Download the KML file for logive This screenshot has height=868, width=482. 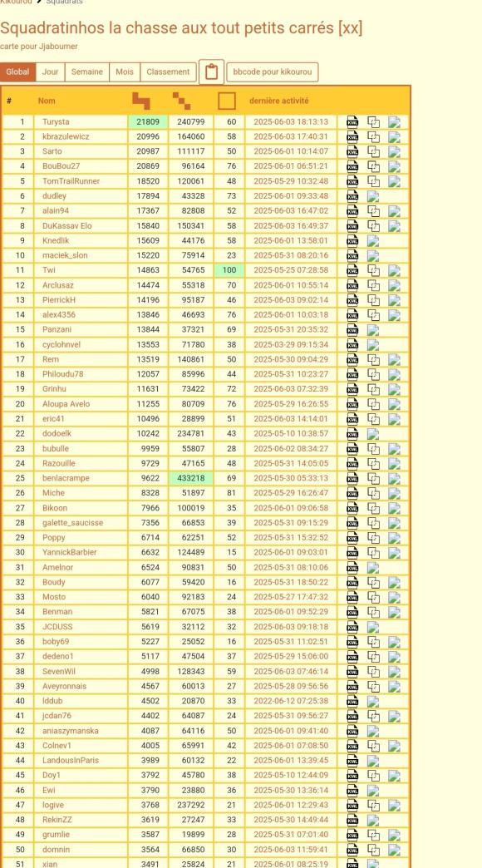coord(352,805)
